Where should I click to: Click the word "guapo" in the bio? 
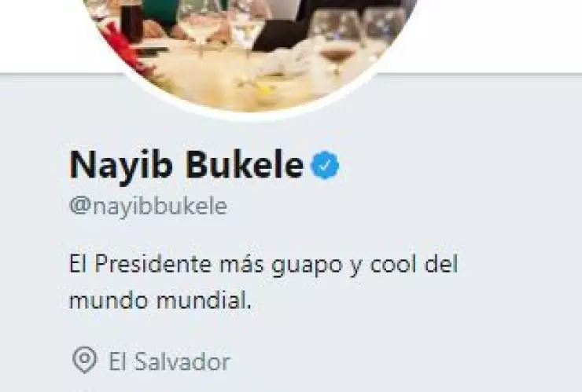pos(308,266)
